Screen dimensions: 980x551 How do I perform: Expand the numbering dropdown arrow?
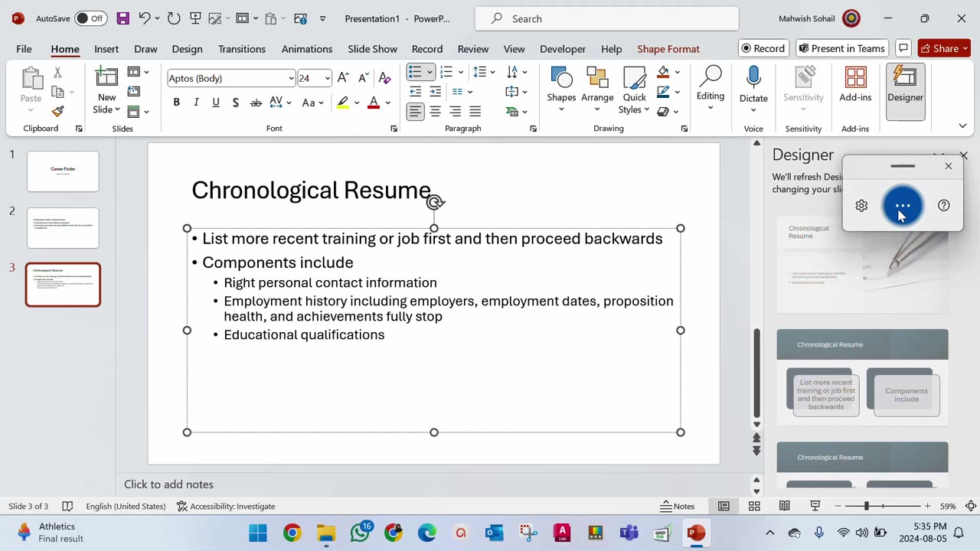tap(460, 72)
